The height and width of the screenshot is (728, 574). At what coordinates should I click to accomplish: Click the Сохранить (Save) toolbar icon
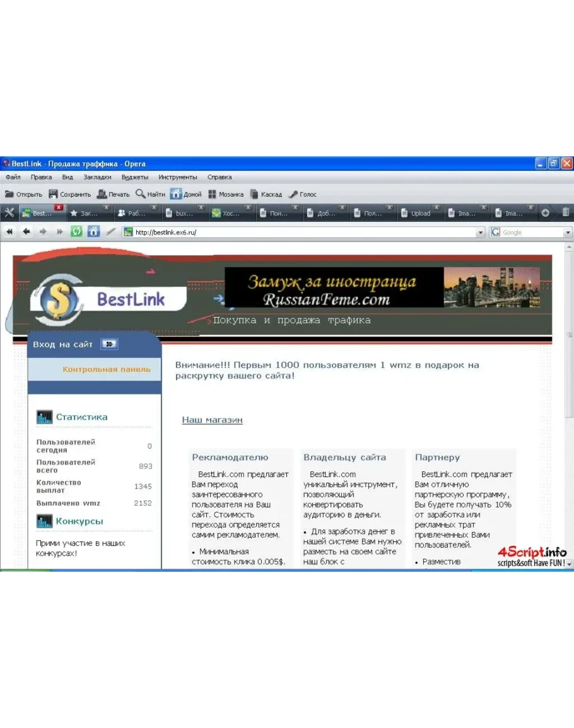pos(54,194)
